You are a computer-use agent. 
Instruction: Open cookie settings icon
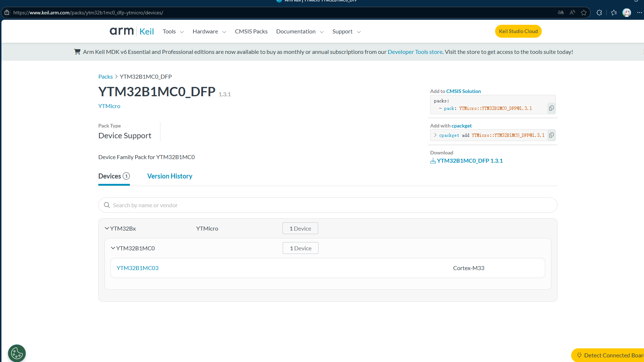coord(17,353)
